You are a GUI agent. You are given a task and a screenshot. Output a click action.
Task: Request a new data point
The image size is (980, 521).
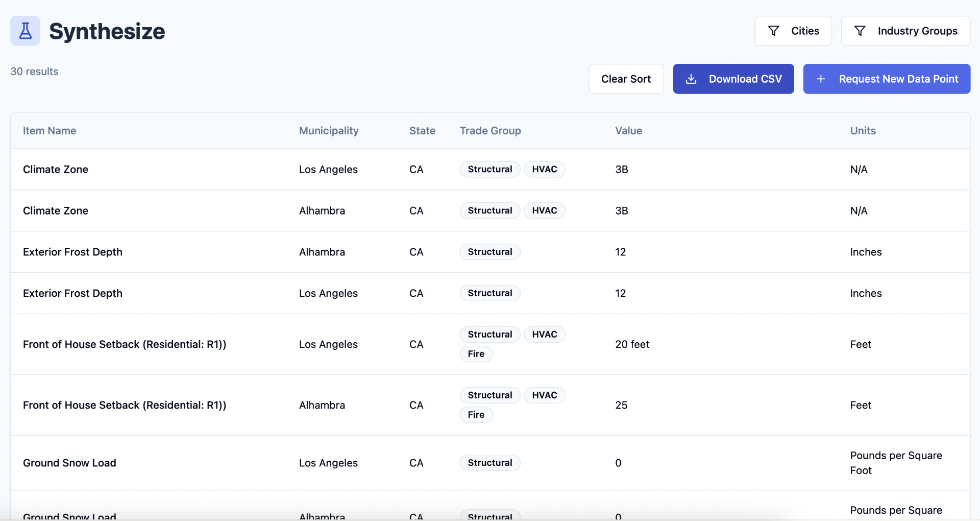point(887,79)
